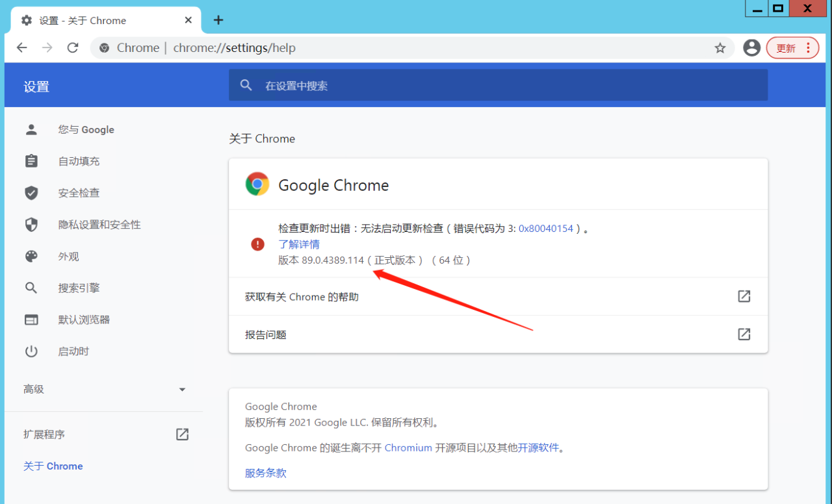Click the 开源软件 link
Image resolution: width=832 pixels, height=504 pixels.
(538, 447)
